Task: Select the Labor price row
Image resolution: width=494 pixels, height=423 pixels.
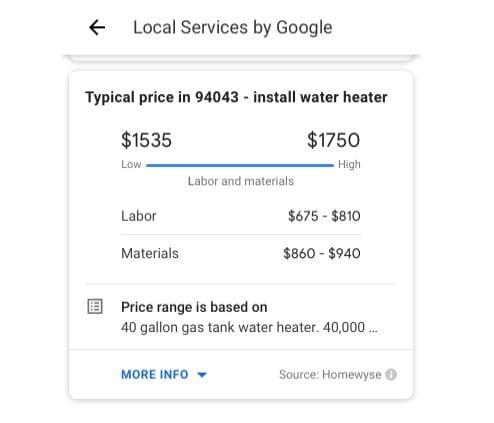Action: pyautogui.click(x=241, y=216)
